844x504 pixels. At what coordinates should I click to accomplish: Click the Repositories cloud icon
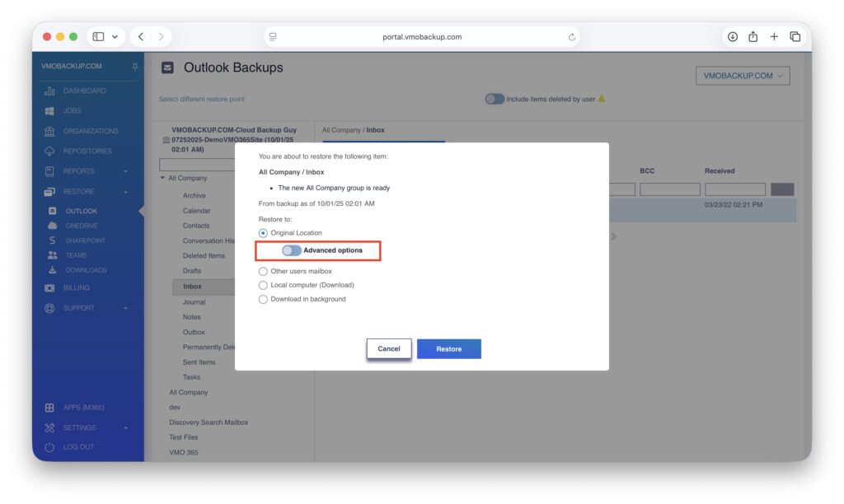click(49, 152)
